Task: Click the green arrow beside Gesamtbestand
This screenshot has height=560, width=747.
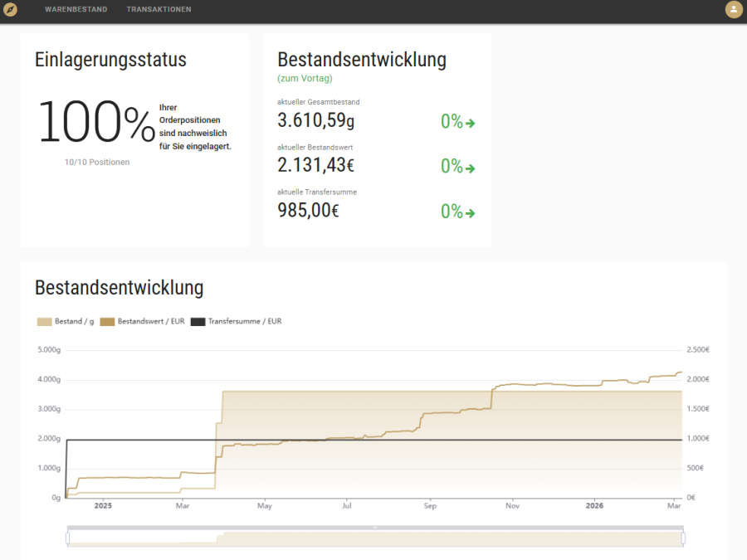Action: click(471, 124)
